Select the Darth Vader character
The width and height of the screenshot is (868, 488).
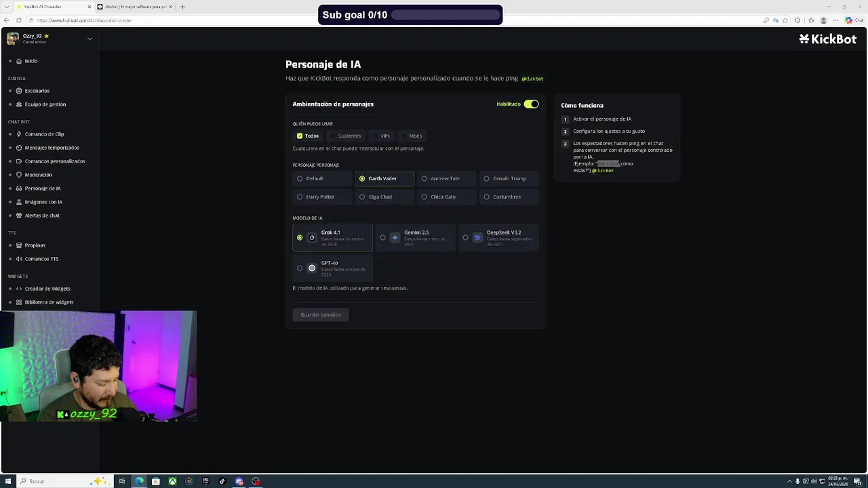pyautogui.click(x=384, y=178)
